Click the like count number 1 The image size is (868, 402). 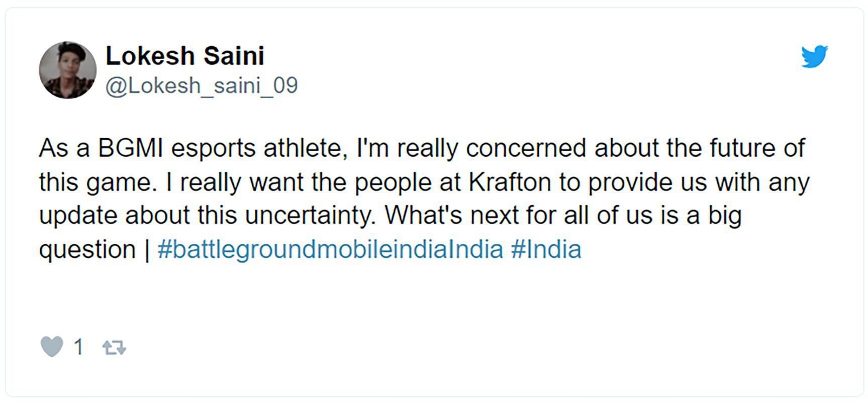(x=78, y=347)
